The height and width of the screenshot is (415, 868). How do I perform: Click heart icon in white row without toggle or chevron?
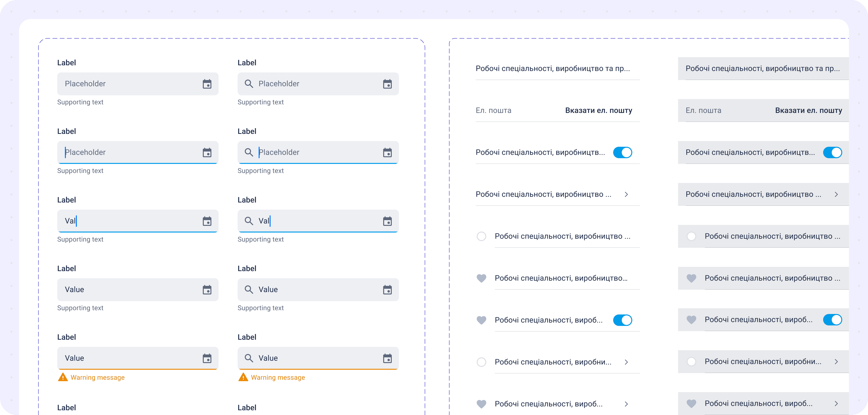[x=481, y=278]
